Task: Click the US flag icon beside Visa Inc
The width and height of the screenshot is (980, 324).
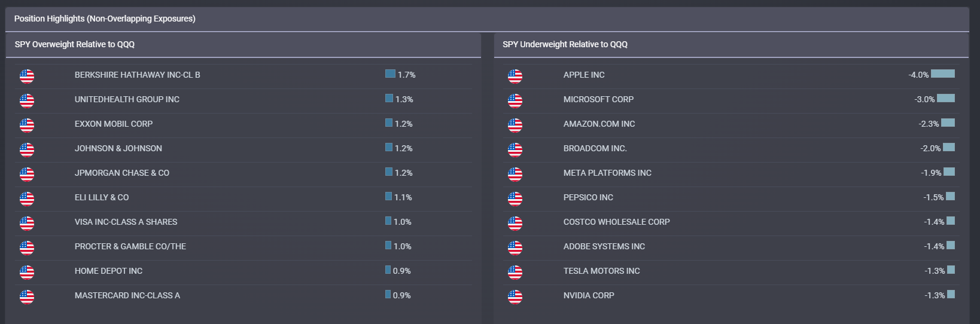Action: (x=27, y=224)
